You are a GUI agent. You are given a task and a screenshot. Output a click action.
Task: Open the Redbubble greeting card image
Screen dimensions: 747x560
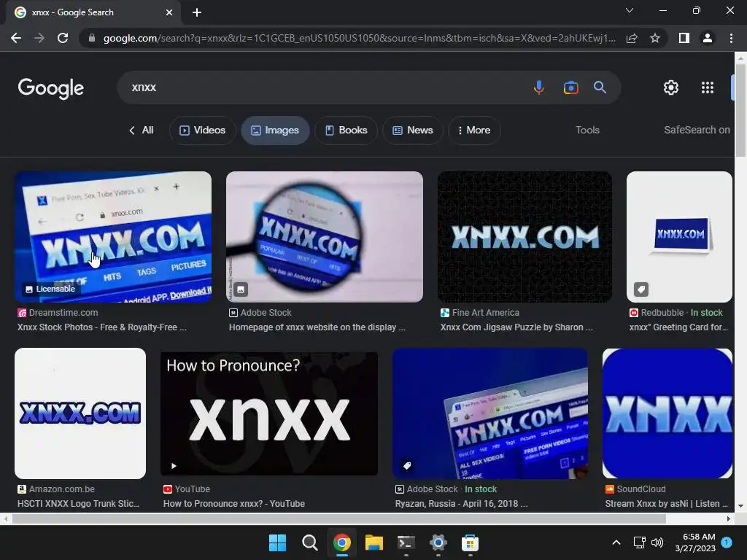679,237
